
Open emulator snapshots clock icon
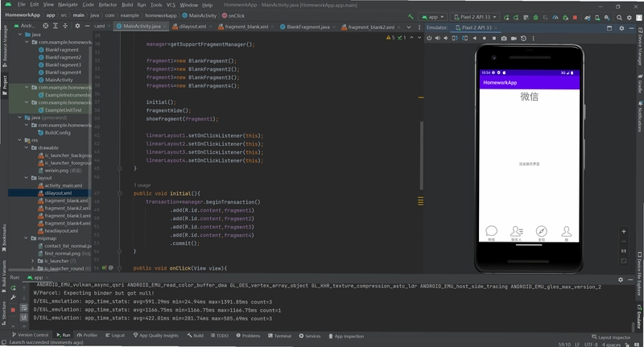tap(523, 38)
